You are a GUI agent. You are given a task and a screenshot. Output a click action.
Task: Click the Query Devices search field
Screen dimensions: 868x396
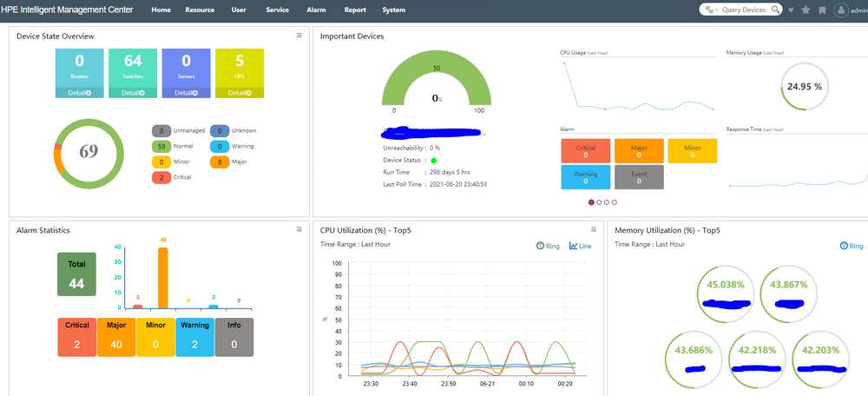(x=744, y=10)
